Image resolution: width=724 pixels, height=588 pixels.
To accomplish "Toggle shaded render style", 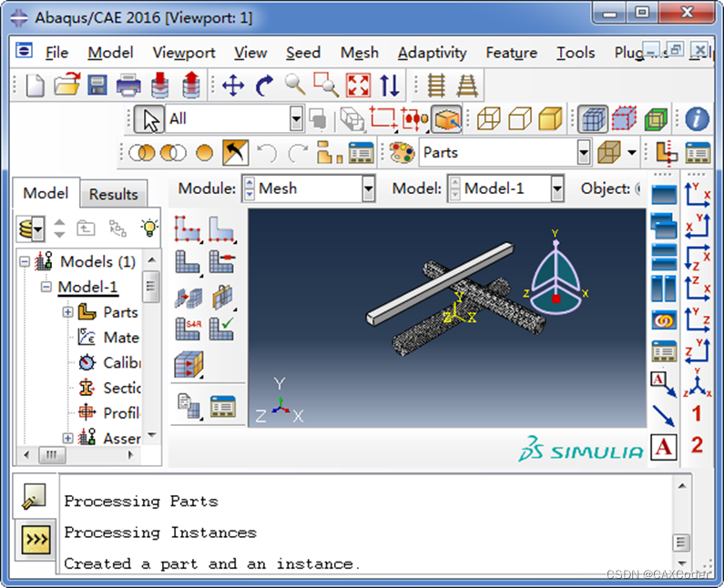I will tap(550, 119).
